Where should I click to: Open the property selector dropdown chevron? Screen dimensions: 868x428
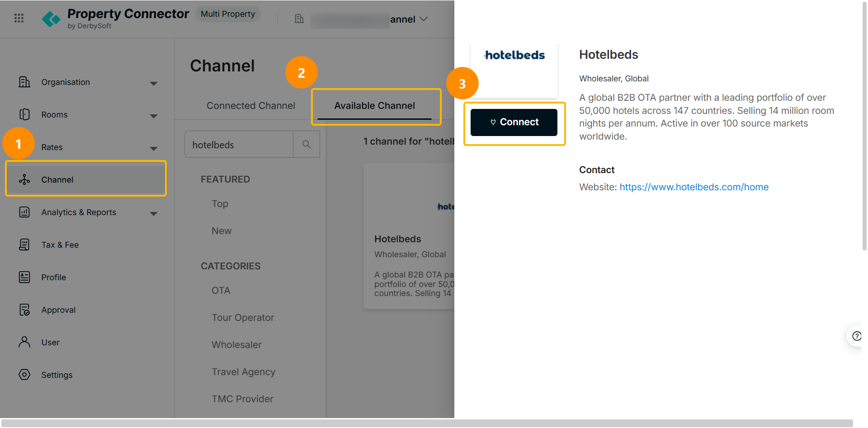coord(424,19)
